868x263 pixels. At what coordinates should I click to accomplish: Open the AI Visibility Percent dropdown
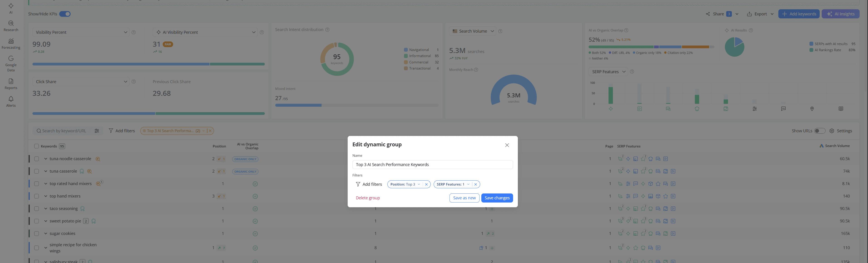click(205, 32)
